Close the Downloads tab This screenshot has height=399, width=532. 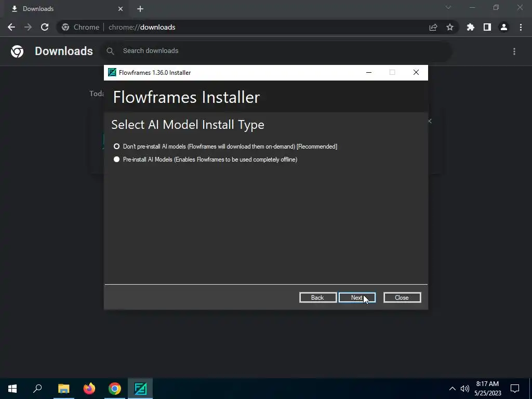pyautogui.click(x=121, y=9)
